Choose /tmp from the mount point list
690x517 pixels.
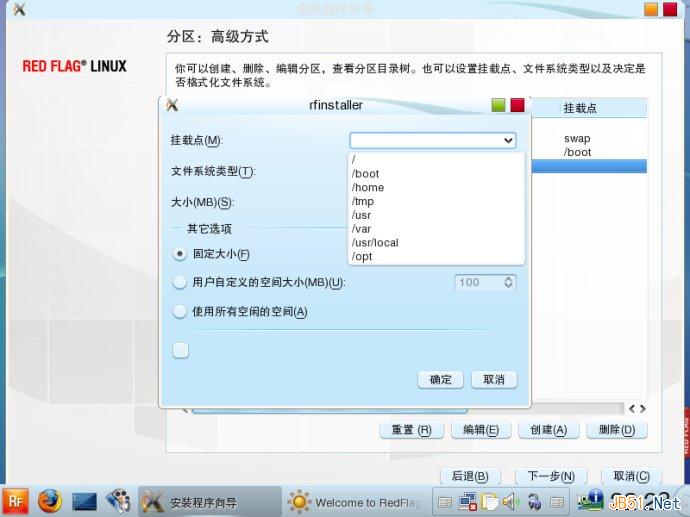[436, 201]
